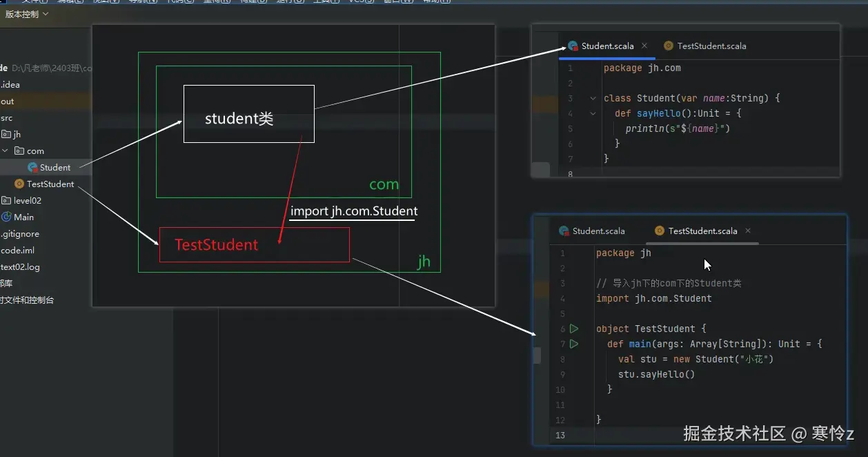Select the src folder in project tree

[x=7, y=118]
